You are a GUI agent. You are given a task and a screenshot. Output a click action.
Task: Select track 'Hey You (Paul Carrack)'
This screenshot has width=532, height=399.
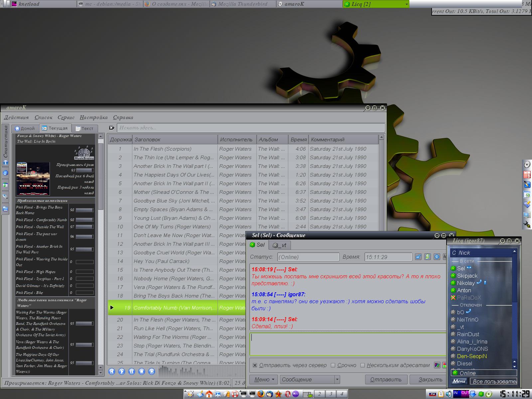162,261
